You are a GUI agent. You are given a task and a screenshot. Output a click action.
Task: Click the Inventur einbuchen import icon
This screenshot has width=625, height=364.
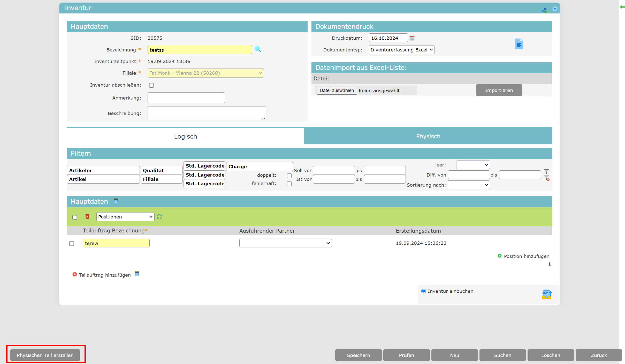click(546, 294)
